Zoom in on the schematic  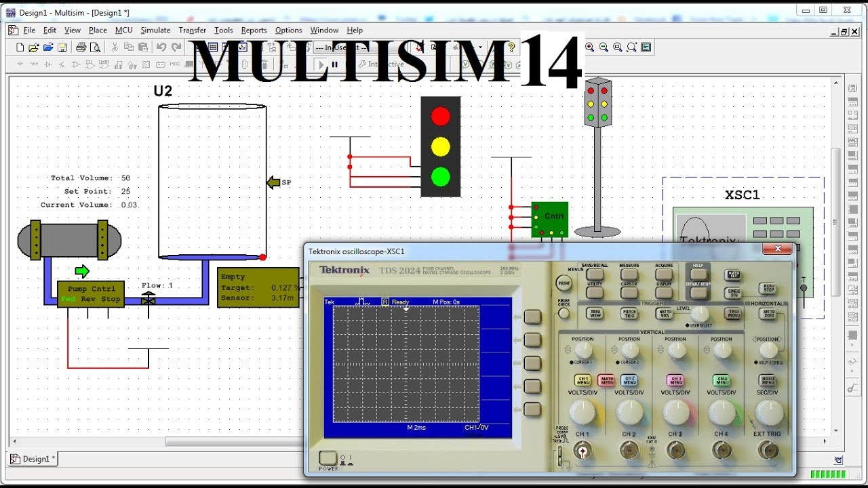pyautogui.click(x=590, y=47)
